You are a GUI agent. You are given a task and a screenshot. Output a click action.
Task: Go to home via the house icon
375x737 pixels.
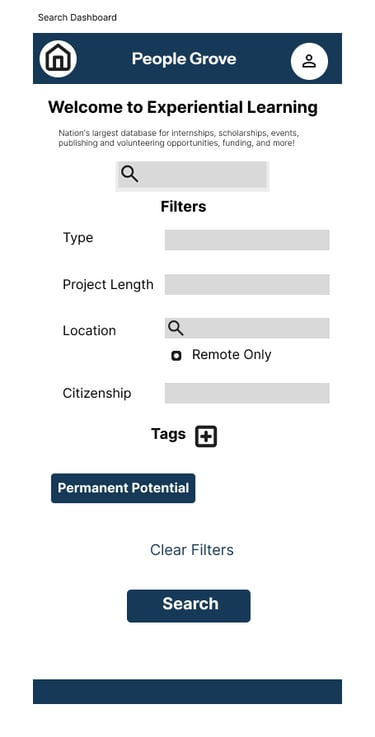tap(58, 59)
